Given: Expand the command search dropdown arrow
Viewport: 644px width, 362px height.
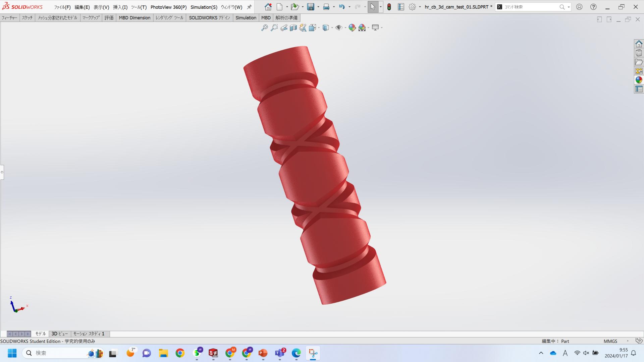Looking at the screenshot, I should point(569,7).
